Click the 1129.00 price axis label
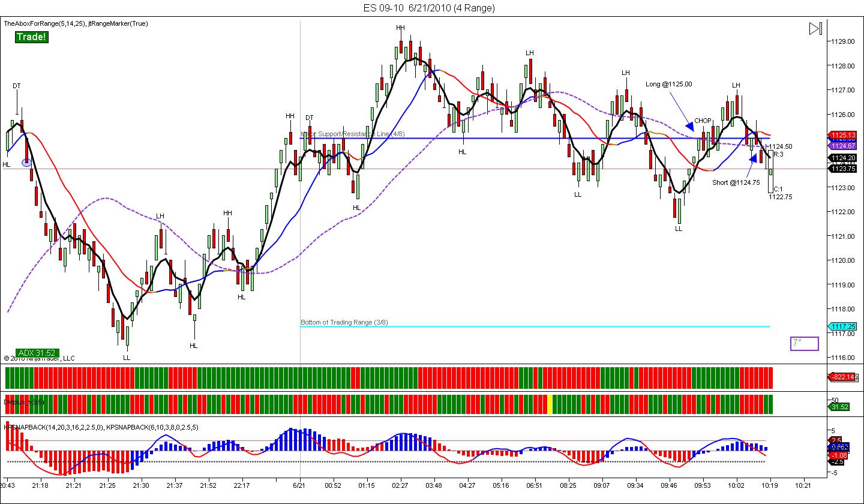Screen dimensions: 864x504 click(x=842, y=41)
